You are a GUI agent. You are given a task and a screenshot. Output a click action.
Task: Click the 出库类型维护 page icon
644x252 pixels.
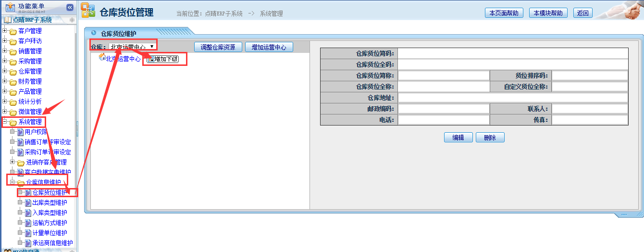click(28, 202)
